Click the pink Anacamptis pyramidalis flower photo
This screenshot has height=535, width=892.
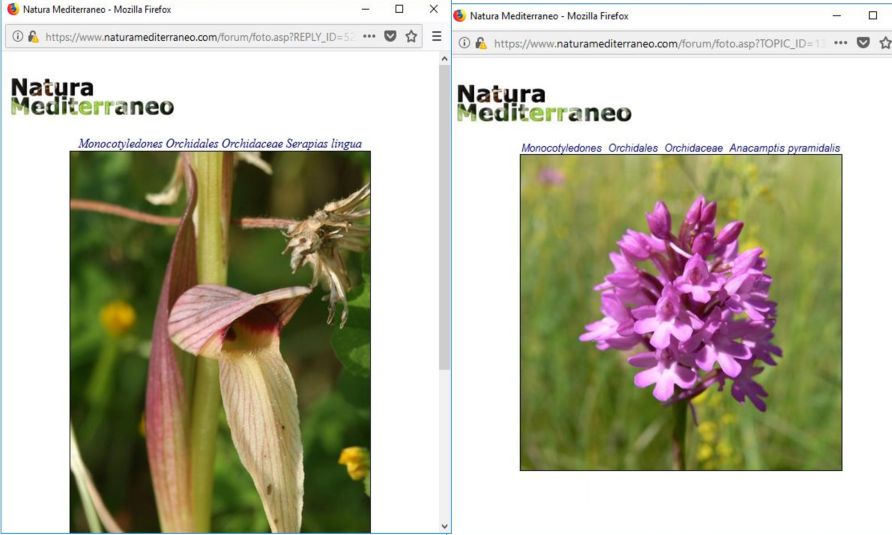click(x=681, y=312)
